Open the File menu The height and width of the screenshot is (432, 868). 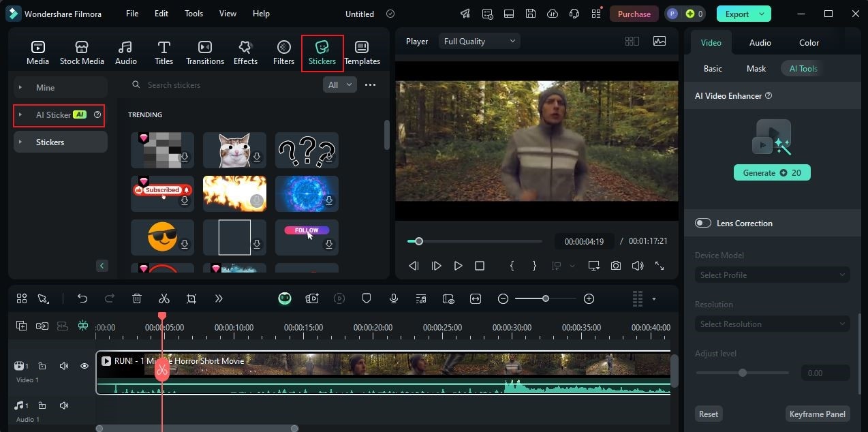pyautogui.click(x=132, y=14)
